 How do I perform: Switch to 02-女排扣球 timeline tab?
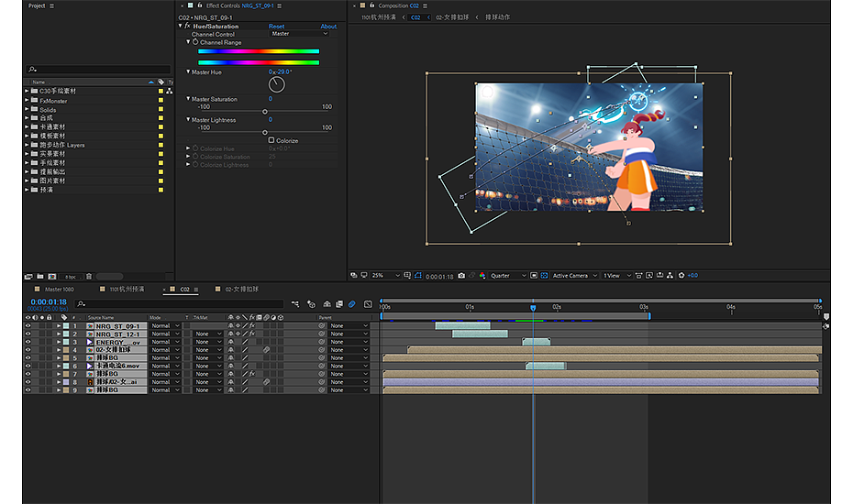pos(242,290)
